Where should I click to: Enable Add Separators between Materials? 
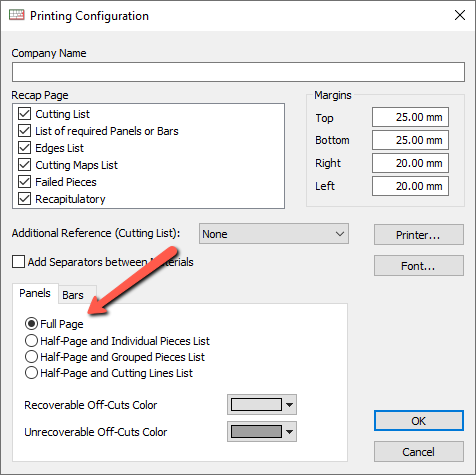pos(18,262)
